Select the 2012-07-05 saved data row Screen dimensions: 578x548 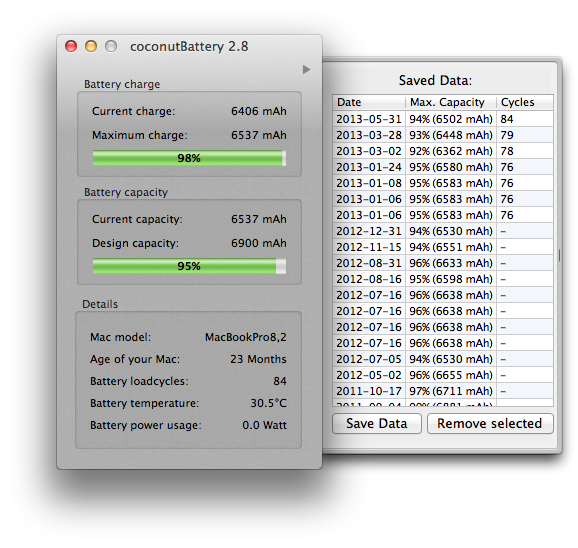443,359
